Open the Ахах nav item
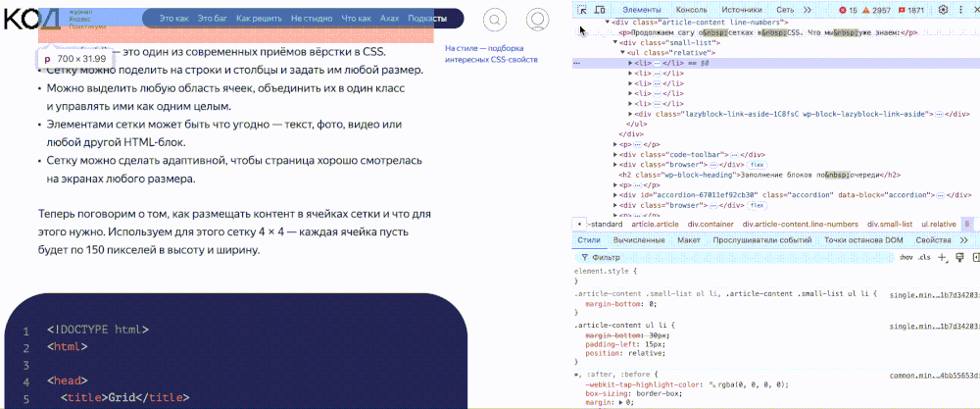Screen dimensions: 980x409 389,19
